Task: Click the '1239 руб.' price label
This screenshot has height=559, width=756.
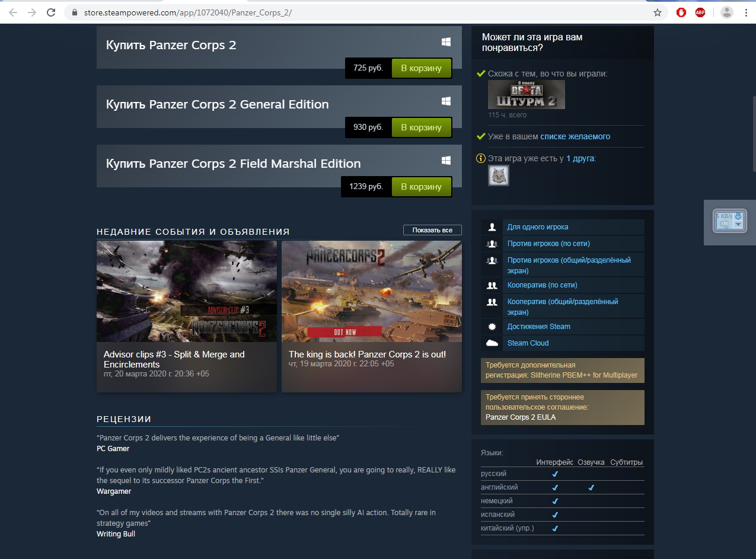Action: [x=366, y=187]
